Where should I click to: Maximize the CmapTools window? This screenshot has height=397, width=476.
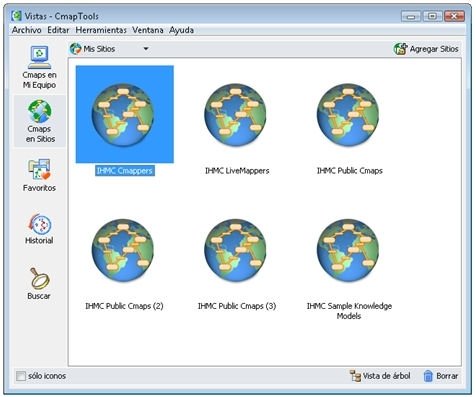(432, 16)
